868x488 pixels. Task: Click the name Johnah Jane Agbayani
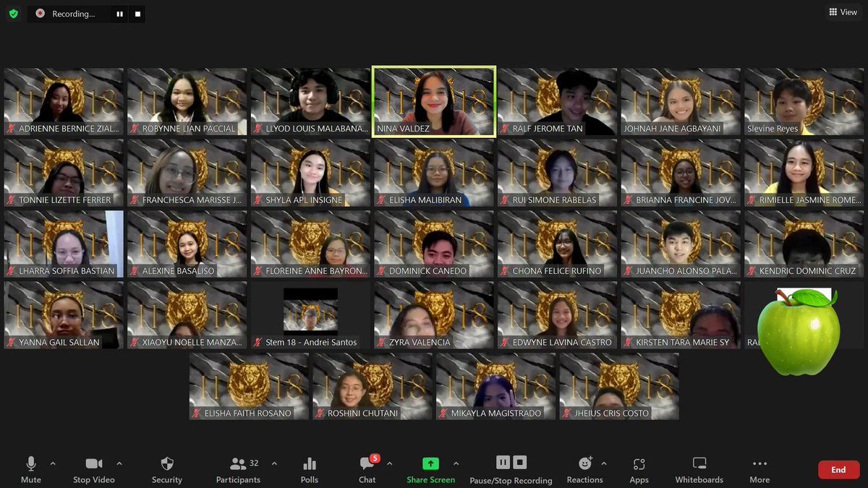pos(672,129)
